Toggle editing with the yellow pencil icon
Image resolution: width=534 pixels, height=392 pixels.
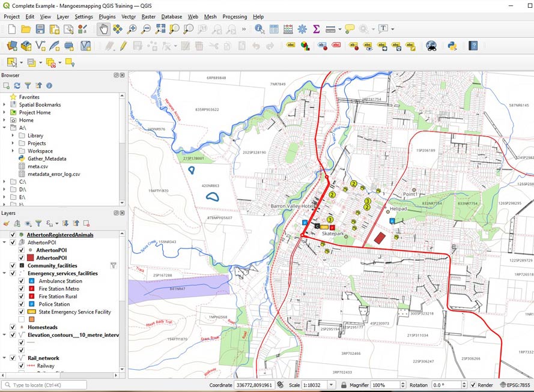123,46
